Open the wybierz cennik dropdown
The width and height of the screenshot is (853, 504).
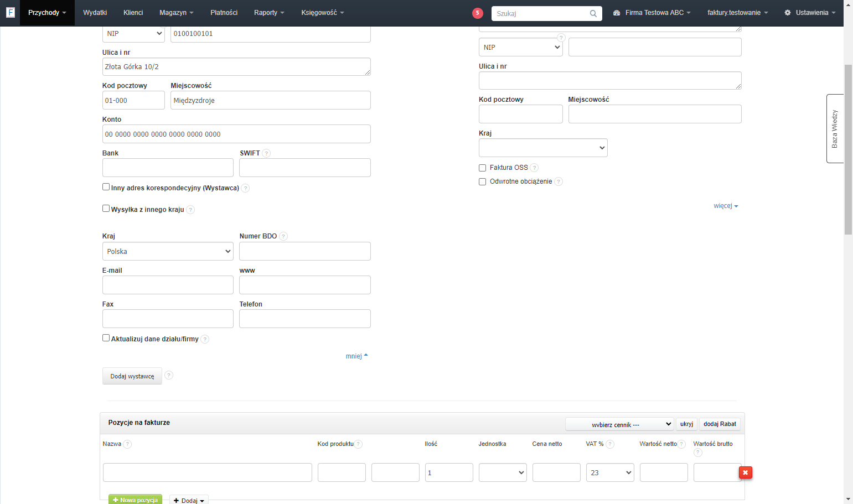pos(619,424)
